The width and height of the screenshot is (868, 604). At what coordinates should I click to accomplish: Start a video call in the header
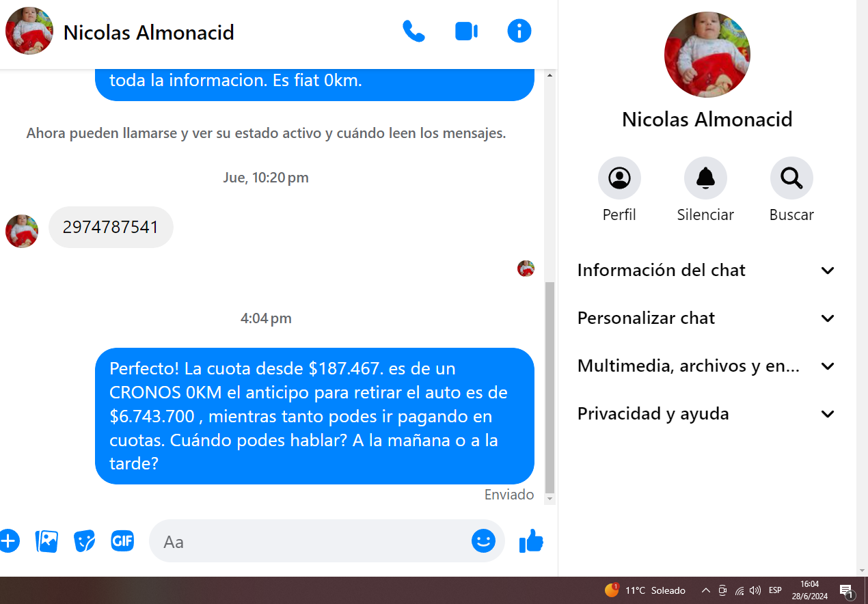[466, 31]
